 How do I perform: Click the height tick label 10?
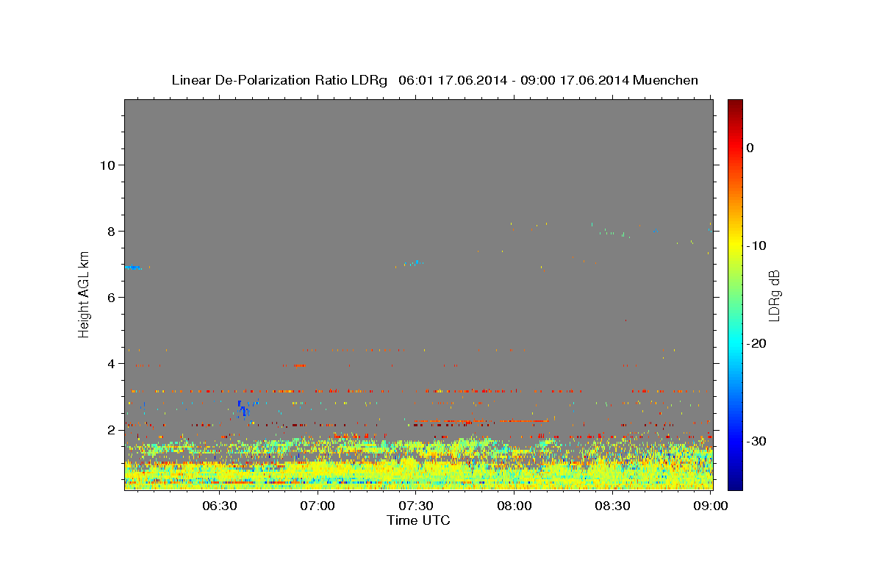108,165
